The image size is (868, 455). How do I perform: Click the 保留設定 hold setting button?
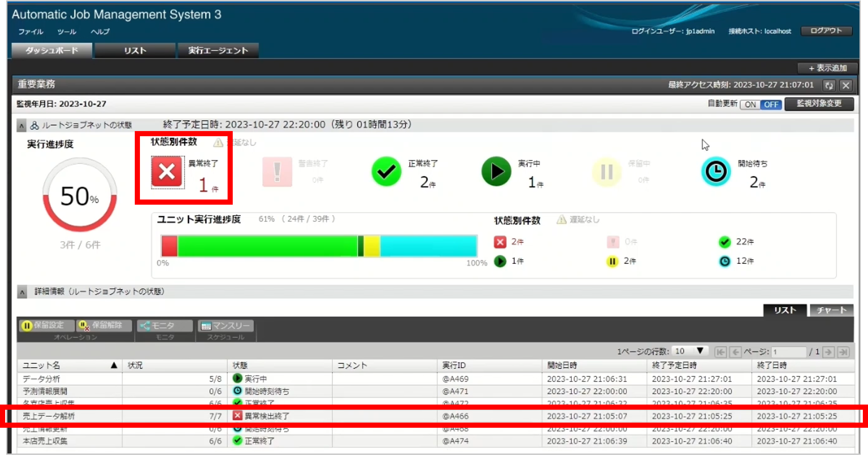click(46, 325)
